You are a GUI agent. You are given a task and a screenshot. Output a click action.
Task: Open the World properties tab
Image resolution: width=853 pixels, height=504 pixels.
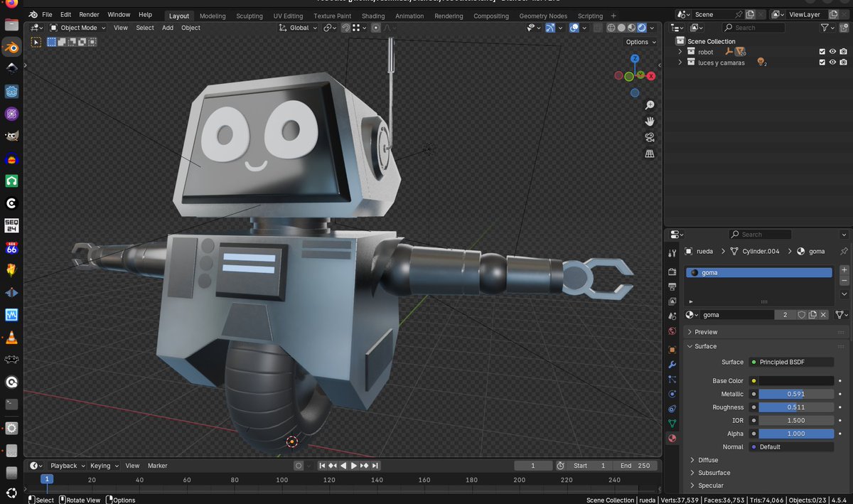tap(672, 331)
